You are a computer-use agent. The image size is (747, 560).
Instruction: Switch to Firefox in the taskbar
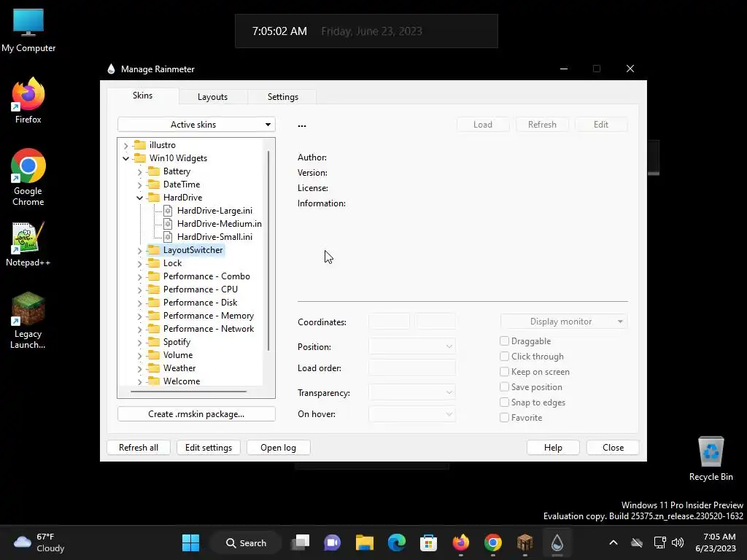point(461,542)
